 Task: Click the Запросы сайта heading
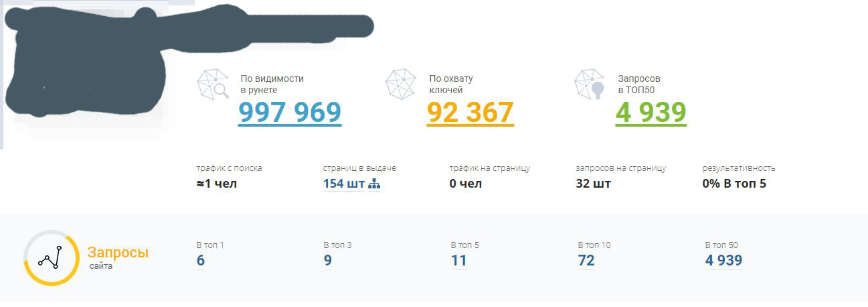pos(118,253)
